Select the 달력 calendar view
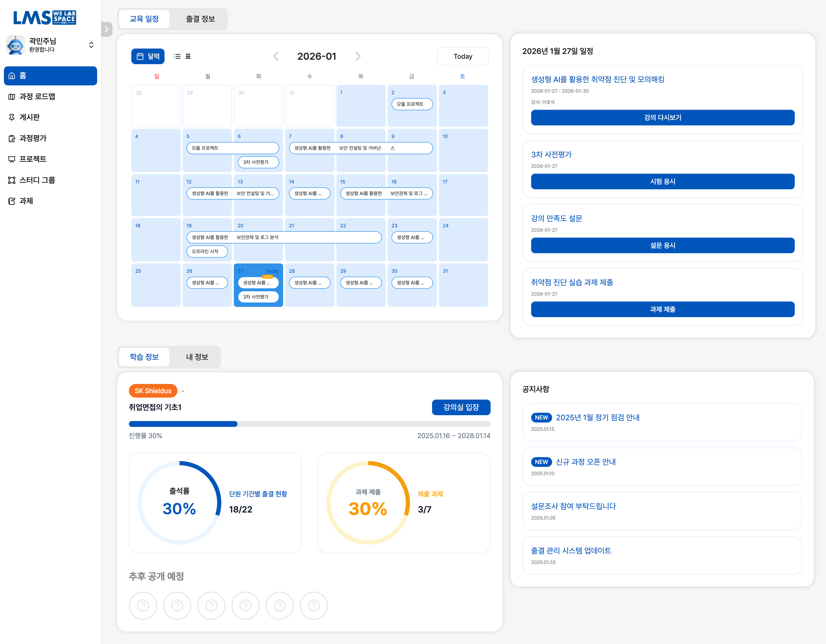The image size is (826, 644). coord(148,56)
